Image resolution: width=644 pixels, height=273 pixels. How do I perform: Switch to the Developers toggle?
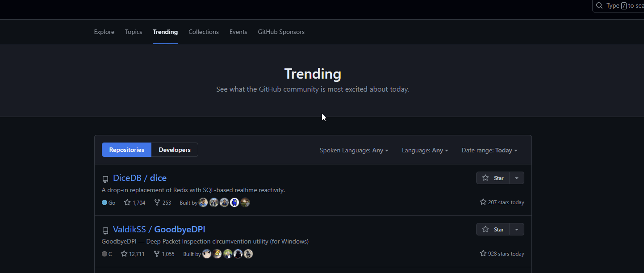tap(175, 150)
